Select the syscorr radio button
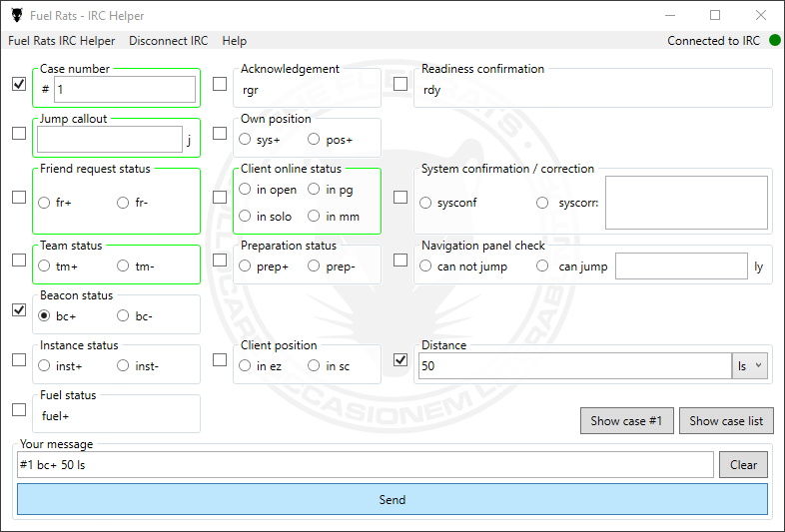Viewport: 785px width, 532px height. click(x=542, y=203)
